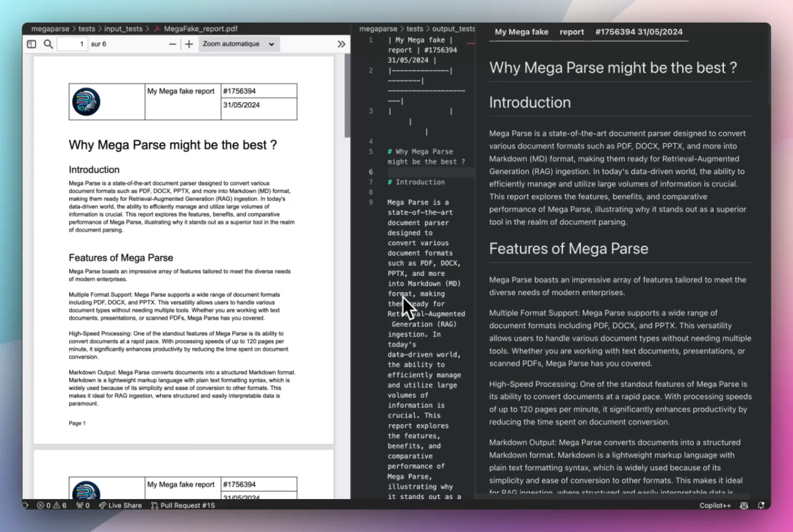Toggle the PDF viewer sidebar icon
Image resolution: width=793 pixels, height=532 pixels.
[x=32, y=44]
